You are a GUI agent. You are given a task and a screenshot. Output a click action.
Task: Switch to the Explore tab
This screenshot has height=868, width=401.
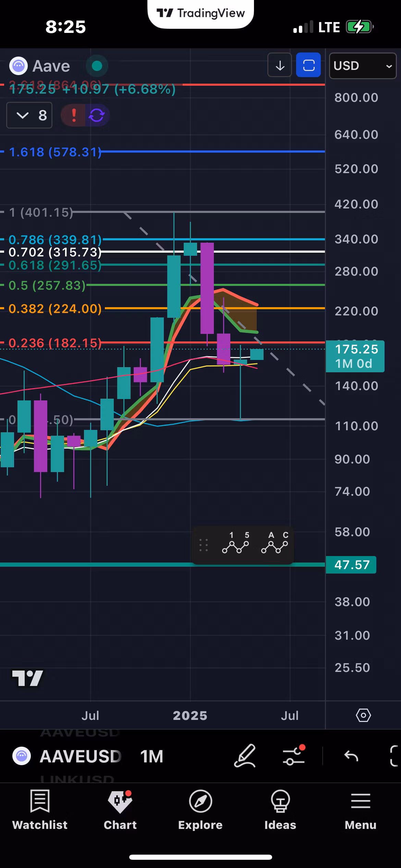(x=200, y=810)
